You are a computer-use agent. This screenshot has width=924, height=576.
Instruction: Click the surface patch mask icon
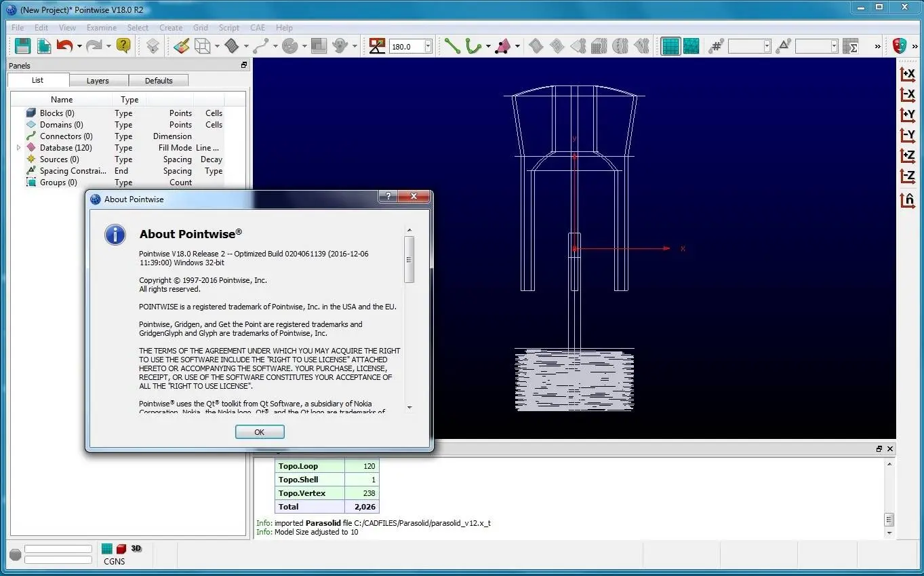232,46
